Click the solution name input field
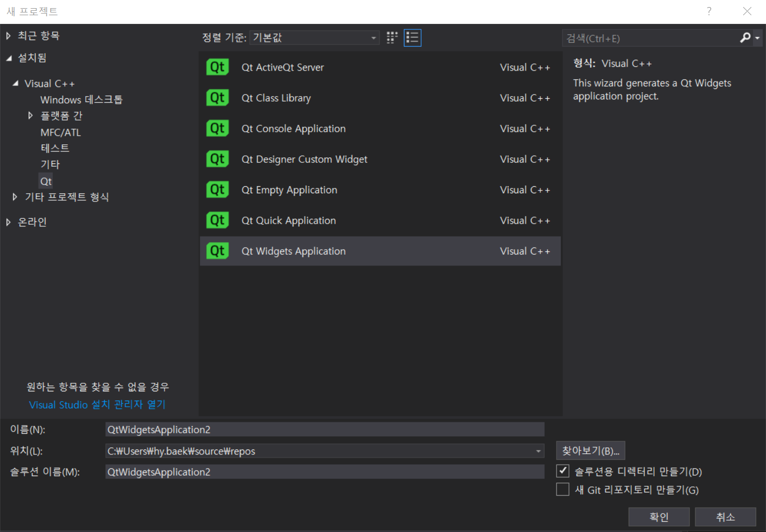This screenshot has width=766, height=532. (325, 472)
